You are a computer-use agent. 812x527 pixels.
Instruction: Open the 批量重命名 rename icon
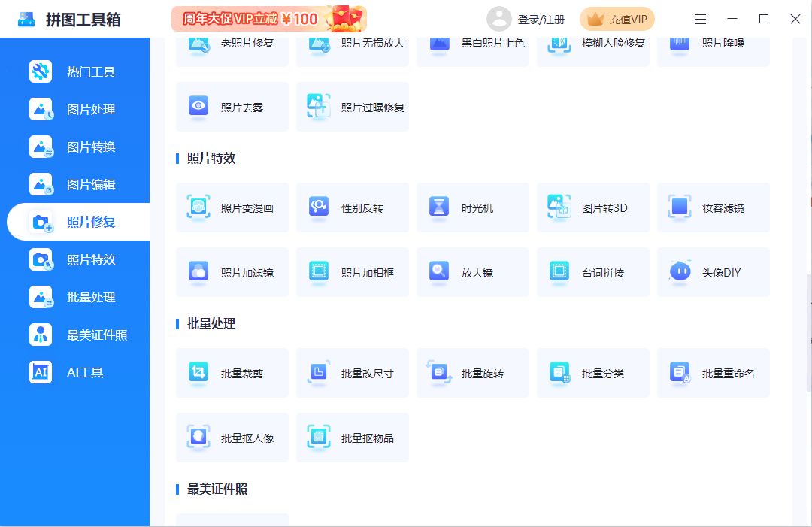pyautogui.click(x=680, y=373)
